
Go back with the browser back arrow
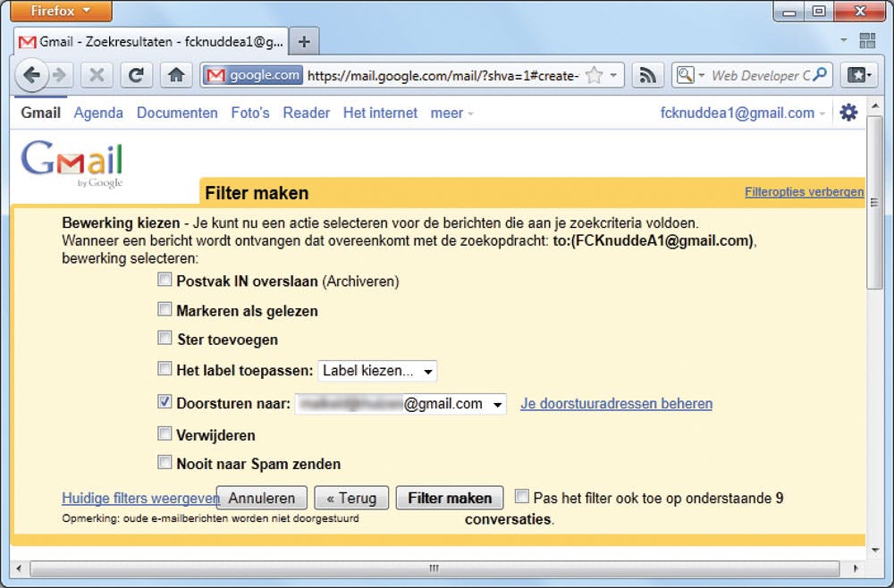tap(31, 75)
